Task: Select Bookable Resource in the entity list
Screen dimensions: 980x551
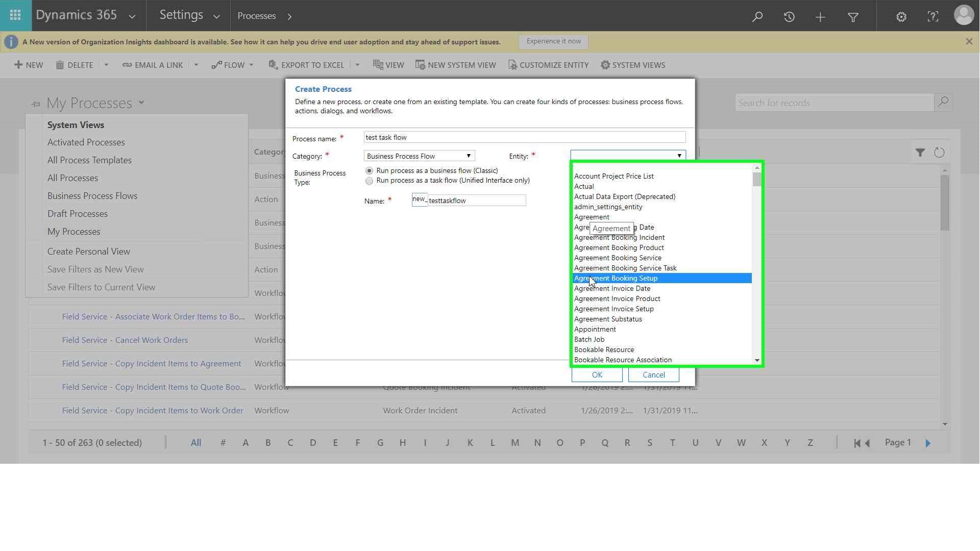Action: point(604,350)
